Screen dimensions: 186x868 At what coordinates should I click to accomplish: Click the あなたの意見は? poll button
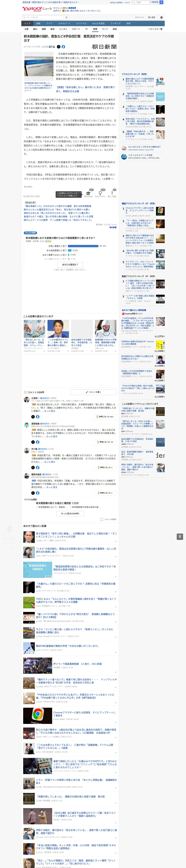click(70, 264)
